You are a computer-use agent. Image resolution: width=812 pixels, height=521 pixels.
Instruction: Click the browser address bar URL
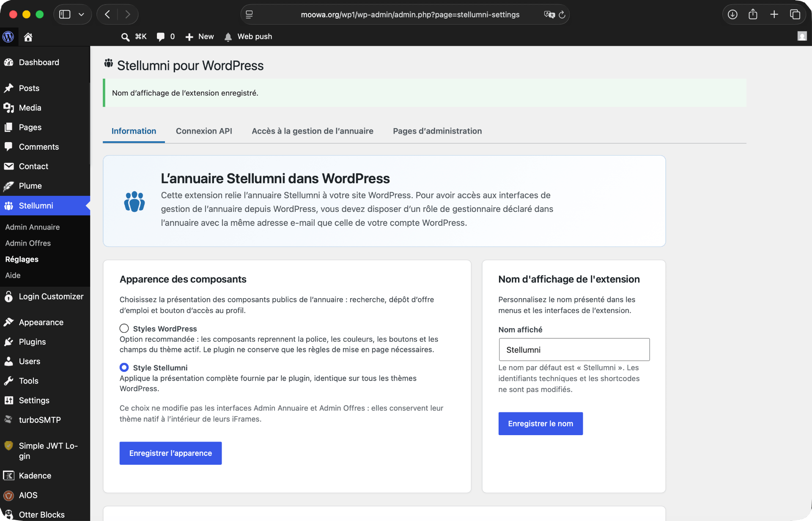pyautogui.click(x=410, y=14)
